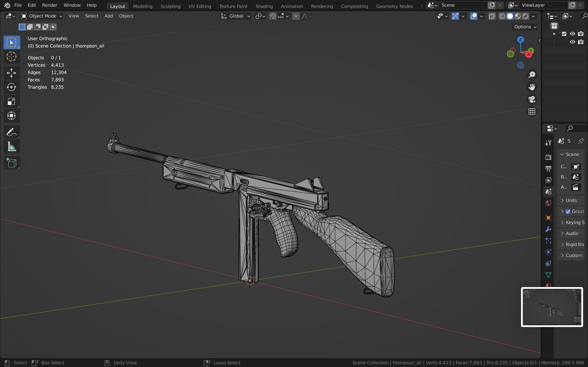
Task: Select the Annotate tool
Action: coord(11,132)
